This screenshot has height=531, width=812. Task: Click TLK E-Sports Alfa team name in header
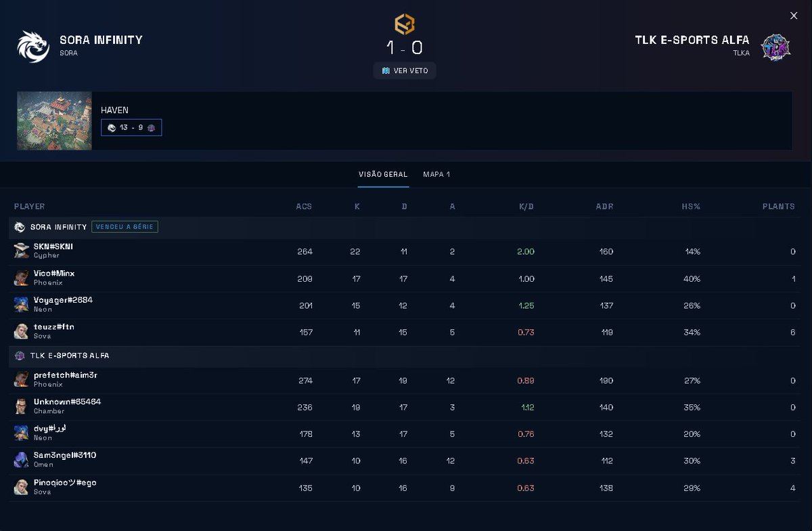coord(692,40)
